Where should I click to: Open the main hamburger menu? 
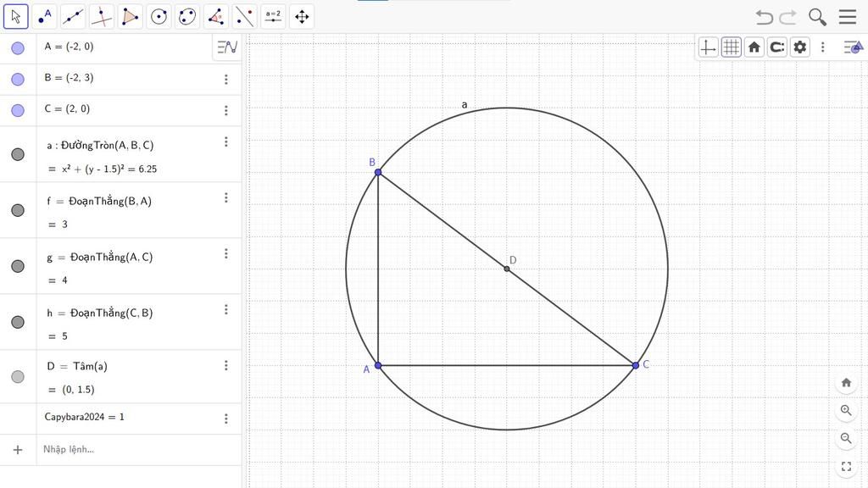pos(847,17)
